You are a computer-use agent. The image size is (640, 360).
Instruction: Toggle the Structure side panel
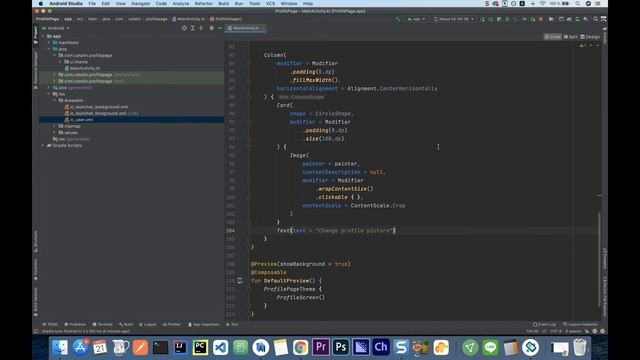coord(36,241)
